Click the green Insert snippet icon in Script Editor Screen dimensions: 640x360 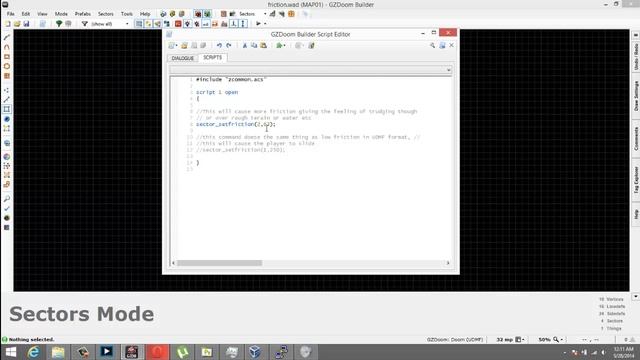280,45
